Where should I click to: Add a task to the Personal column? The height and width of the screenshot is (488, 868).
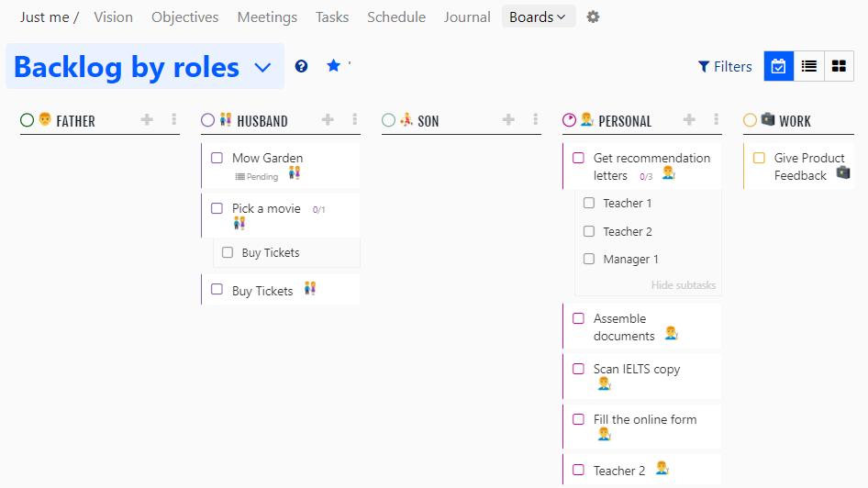point(689,120)
